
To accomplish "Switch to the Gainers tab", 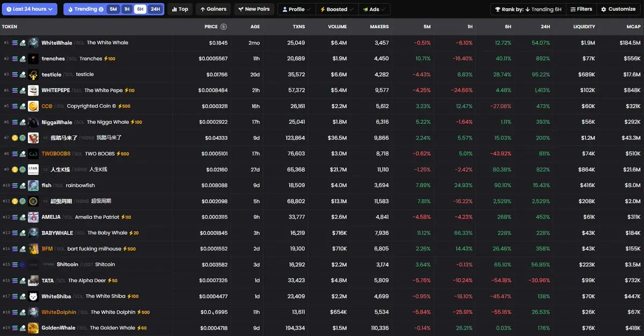I will point(213,9).
